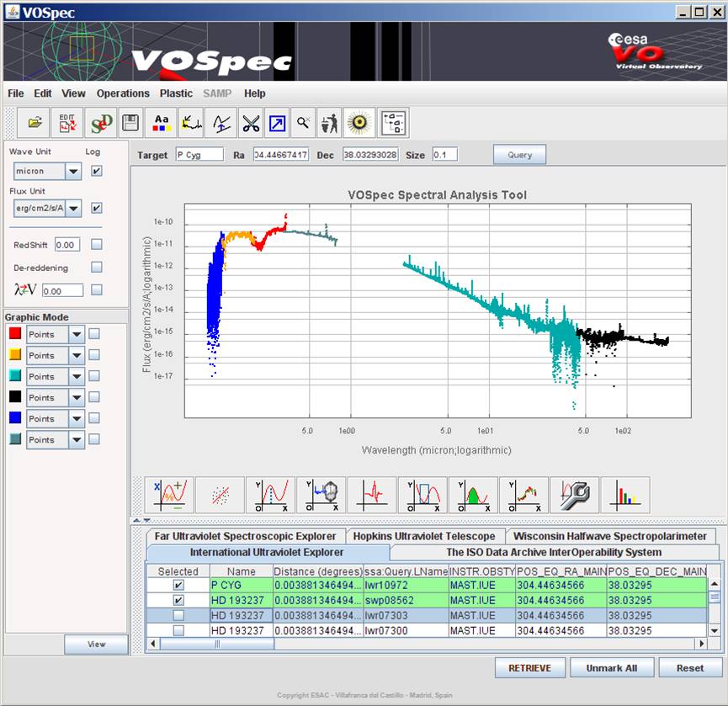Open the Flux Unit erg/cm2/s/A dropdown
This screenshot has width=728, height=706.
click(x=73, y=209)
